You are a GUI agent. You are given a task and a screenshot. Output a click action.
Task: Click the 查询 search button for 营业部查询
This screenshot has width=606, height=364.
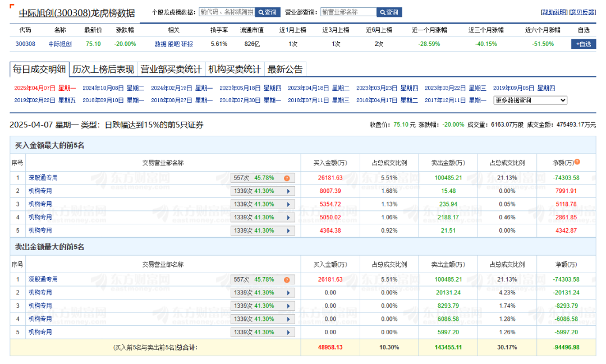point(389,12)
